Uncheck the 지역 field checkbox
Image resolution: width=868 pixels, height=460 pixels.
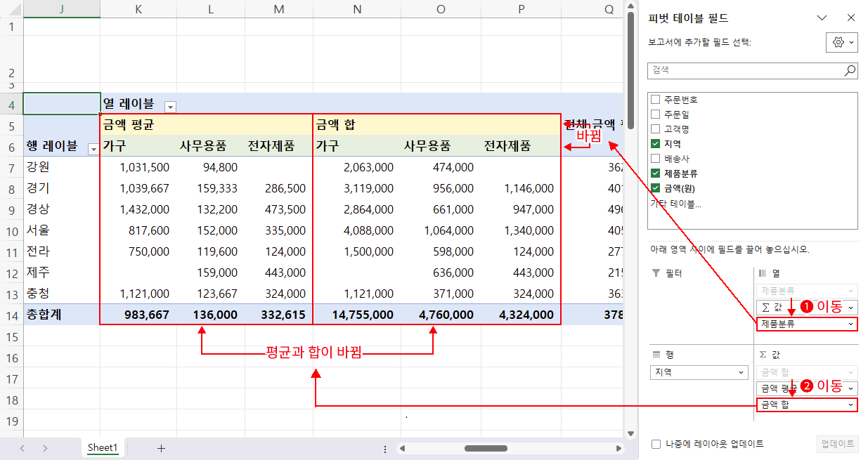(x=656, y=143)
